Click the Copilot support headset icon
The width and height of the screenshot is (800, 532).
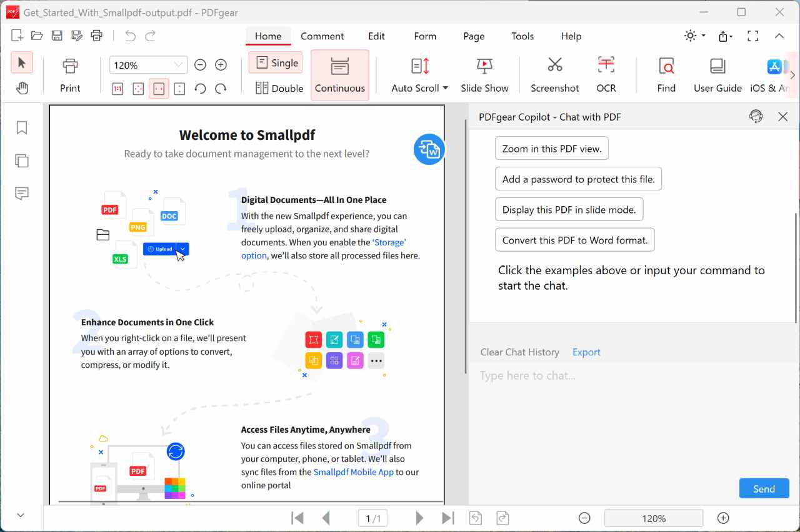(756, 116)
